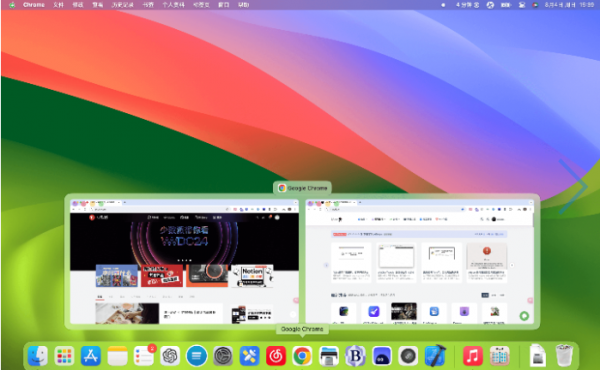Image resolution: width=600 pixels, height=370 pixels.
Task: Open the 窗口 (Window) menu
Action: click(223, 5)
